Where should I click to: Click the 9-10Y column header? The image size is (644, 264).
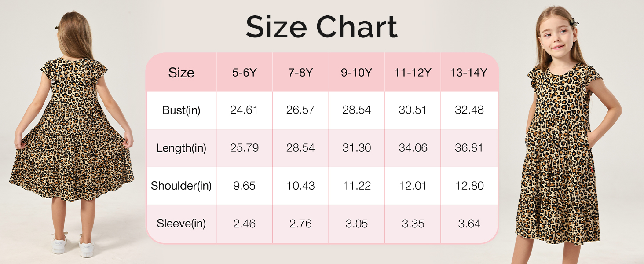tap(356, 73)
